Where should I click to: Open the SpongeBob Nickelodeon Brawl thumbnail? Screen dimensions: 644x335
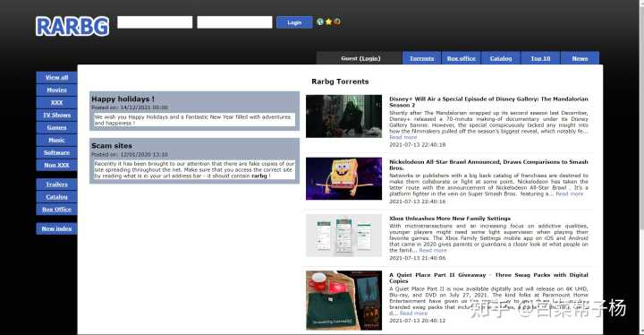click(343, 178)
